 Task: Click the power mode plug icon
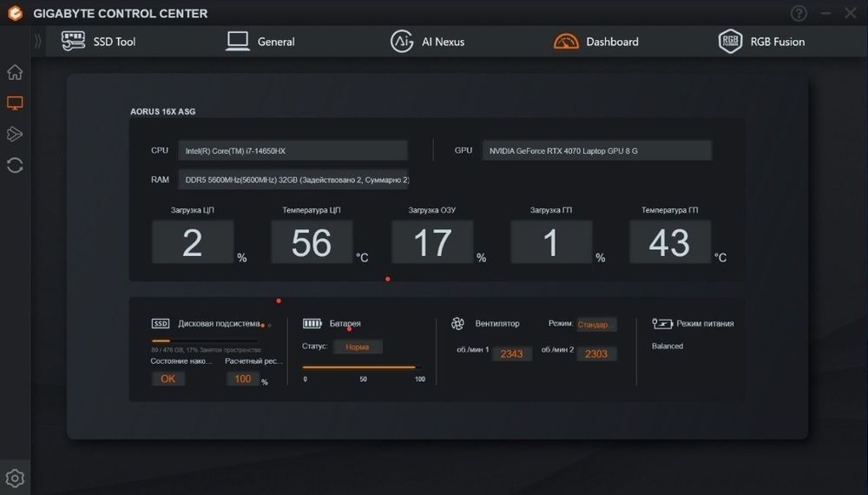tap(662, 323)
